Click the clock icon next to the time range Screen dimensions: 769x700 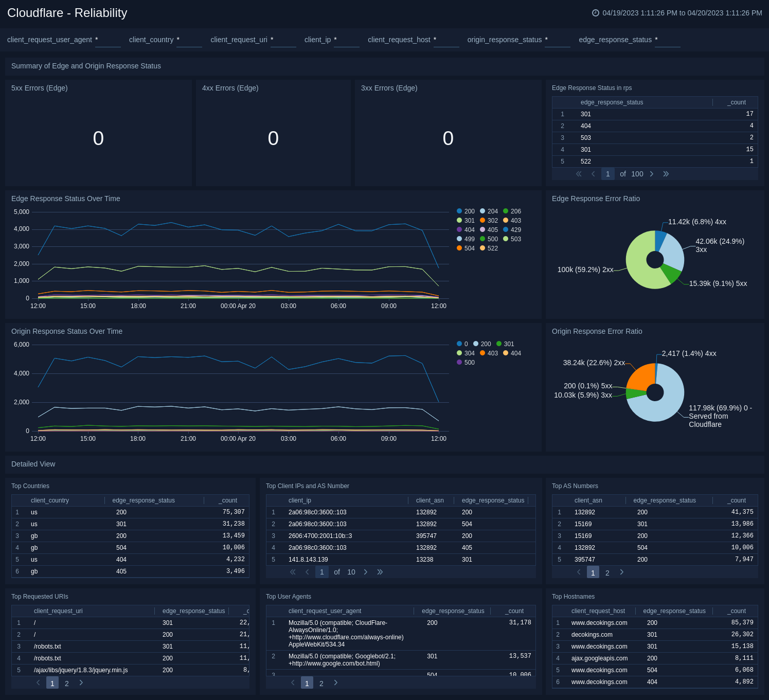(x=595, y=13)
